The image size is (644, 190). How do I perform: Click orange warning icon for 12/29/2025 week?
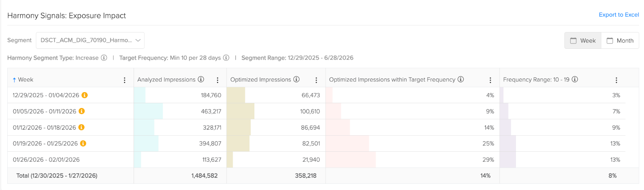coord(85,95)
